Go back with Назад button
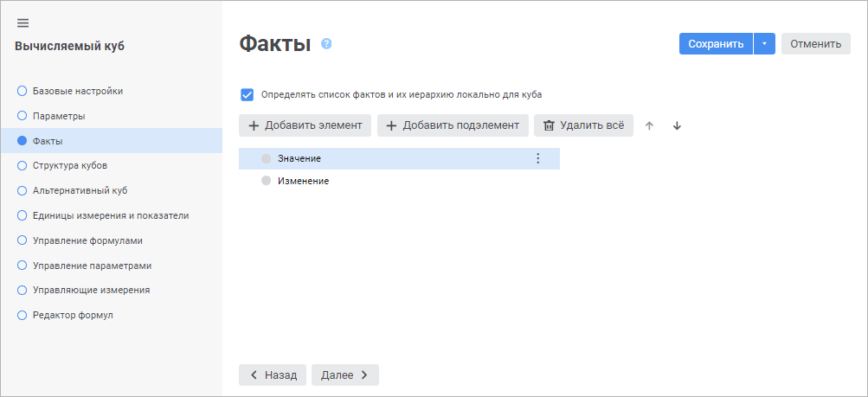Screen dimensions: 868x397 click(272, 375)
